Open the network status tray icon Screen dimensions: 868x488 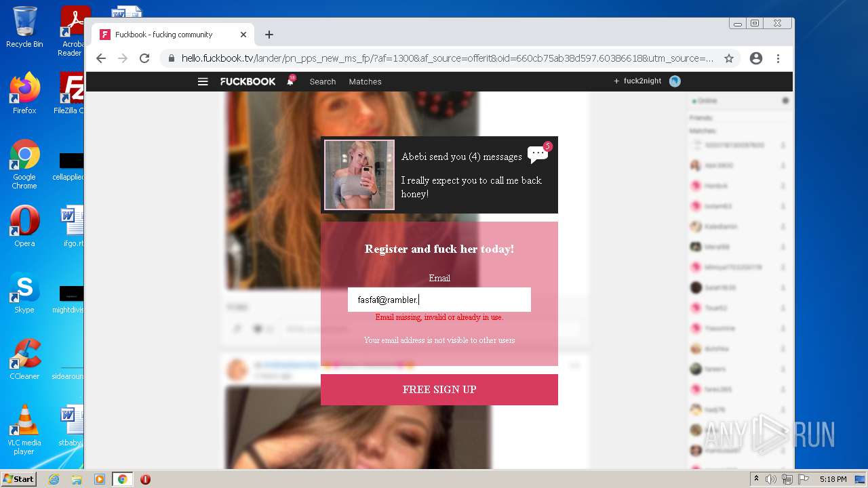[x=787, y=479]
